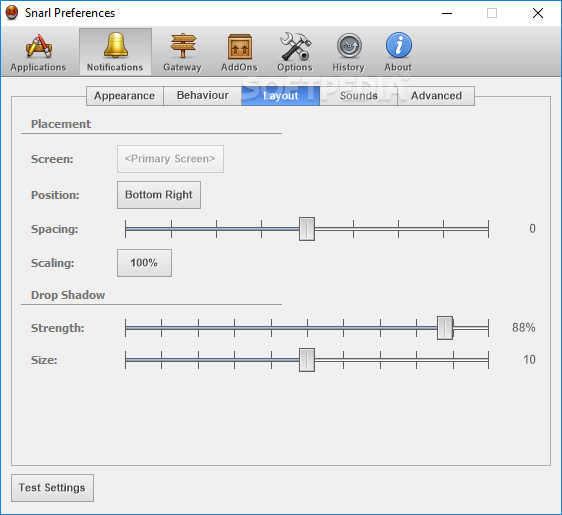
Task: Minimize the Snarl Preferences window
Action: (447, 13)
